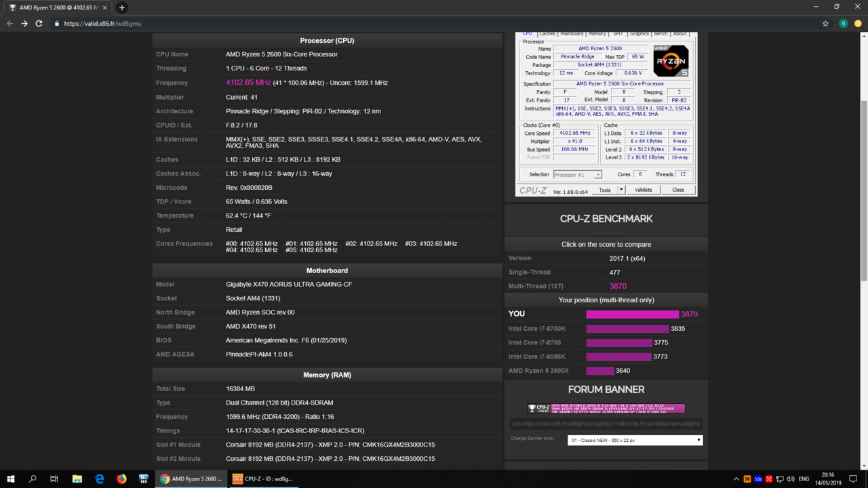Open the Windows Start menu

pyautogui.click(x=11, y=479)
